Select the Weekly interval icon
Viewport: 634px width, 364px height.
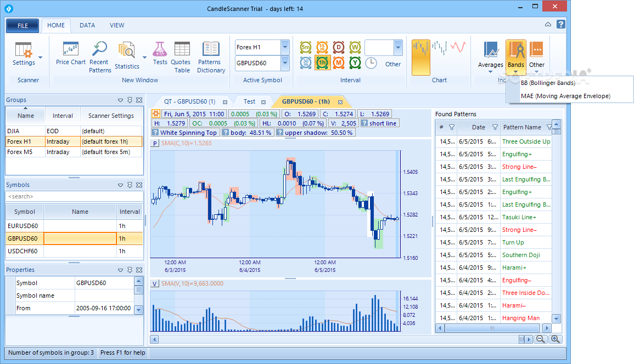pyautogui.click(x=355, y=47)
